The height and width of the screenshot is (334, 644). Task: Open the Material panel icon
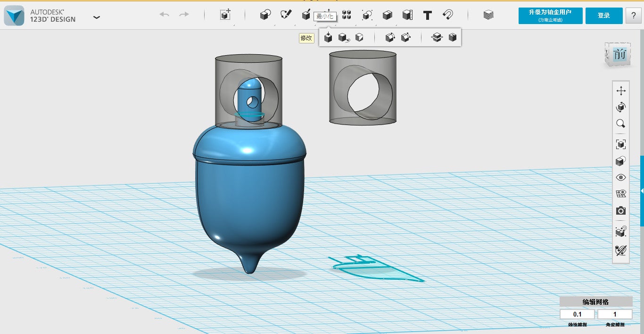[488, 15]
